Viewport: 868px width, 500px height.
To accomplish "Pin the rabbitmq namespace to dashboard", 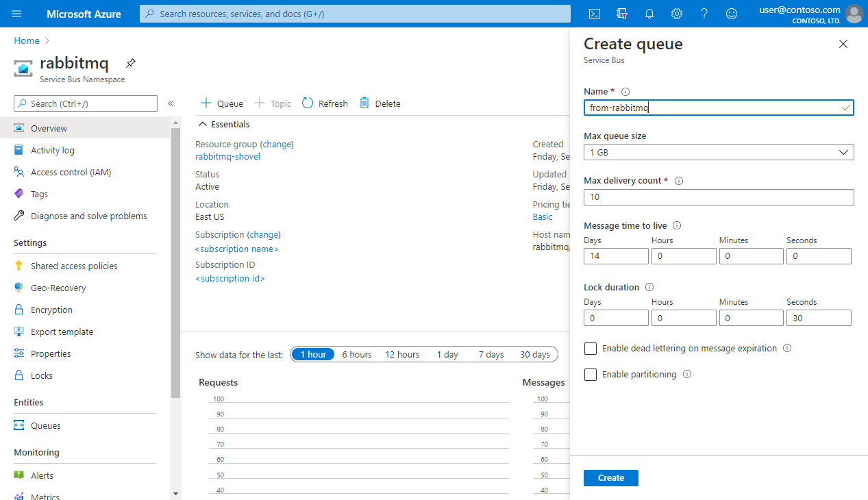I will click(x=131, y=63).
